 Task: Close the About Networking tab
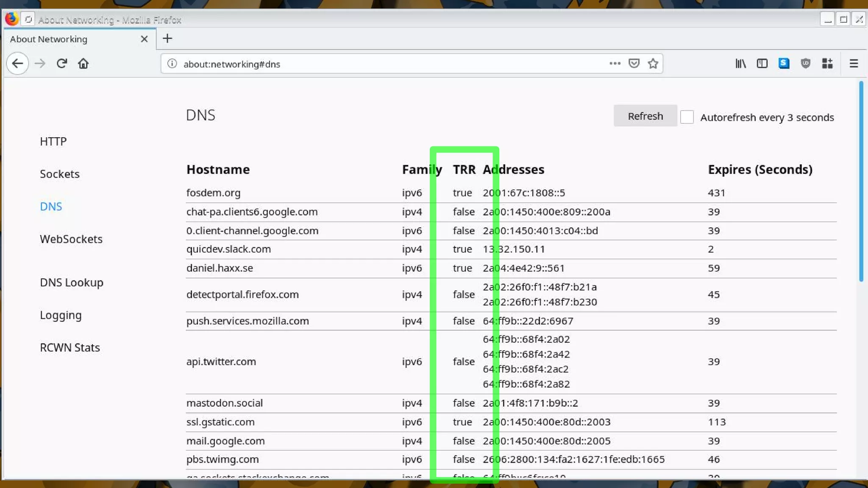[144, 39]
